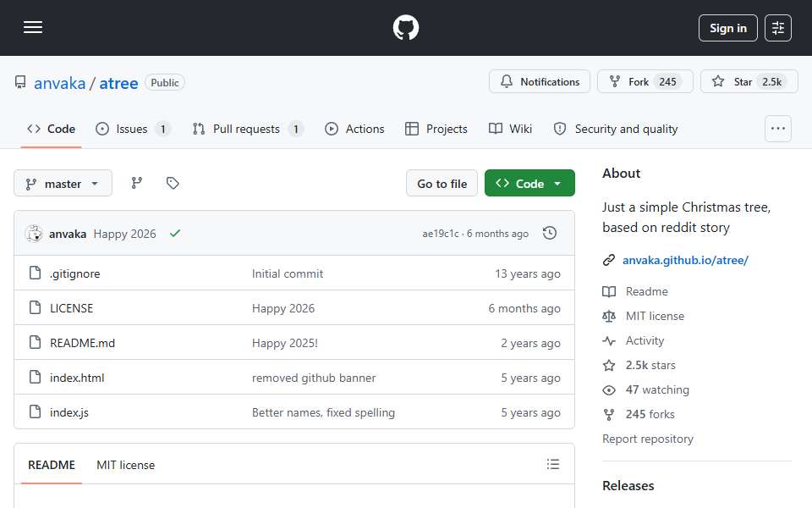Open the 47 watching link
812x508 pixels.
point(657,389)
